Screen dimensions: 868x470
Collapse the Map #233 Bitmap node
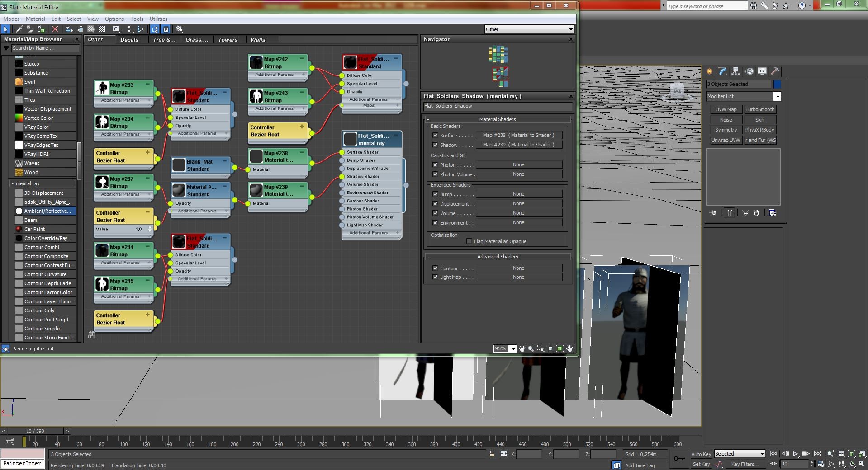[147, 84]
